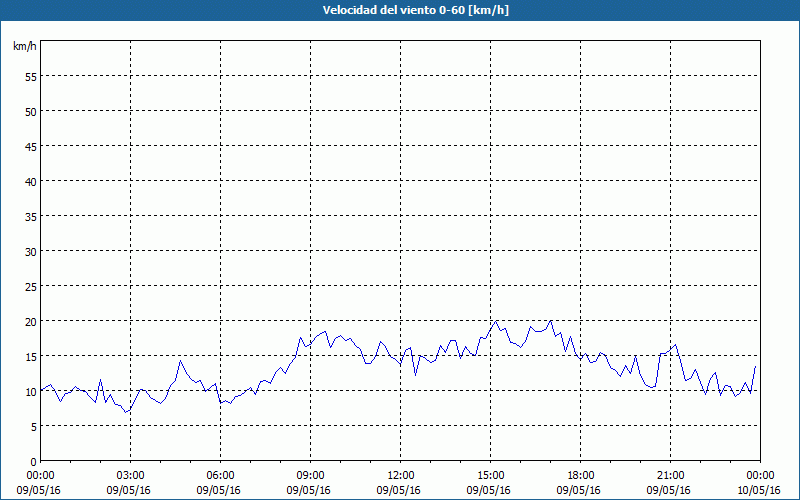
Task: Click the grid intersection of 12:00 and 30 km/h
Action: [401, 251]
